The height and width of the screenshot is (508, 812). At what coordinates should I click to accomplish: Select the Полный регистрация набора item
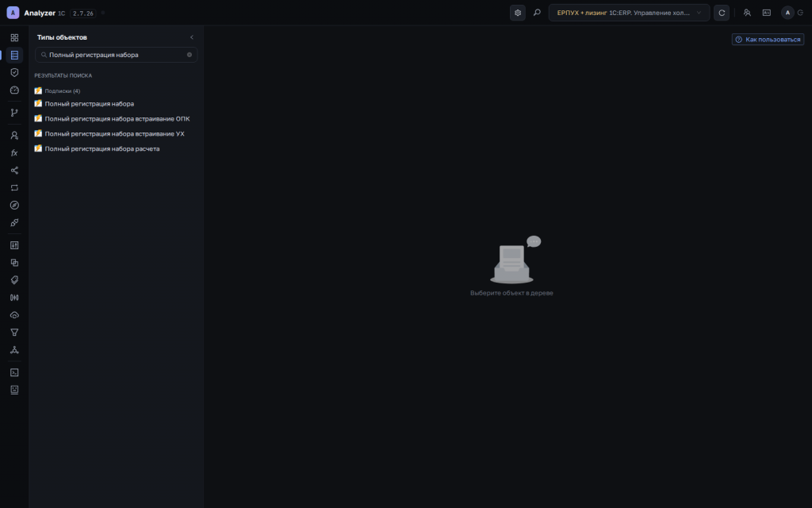(x=89, y=104)
